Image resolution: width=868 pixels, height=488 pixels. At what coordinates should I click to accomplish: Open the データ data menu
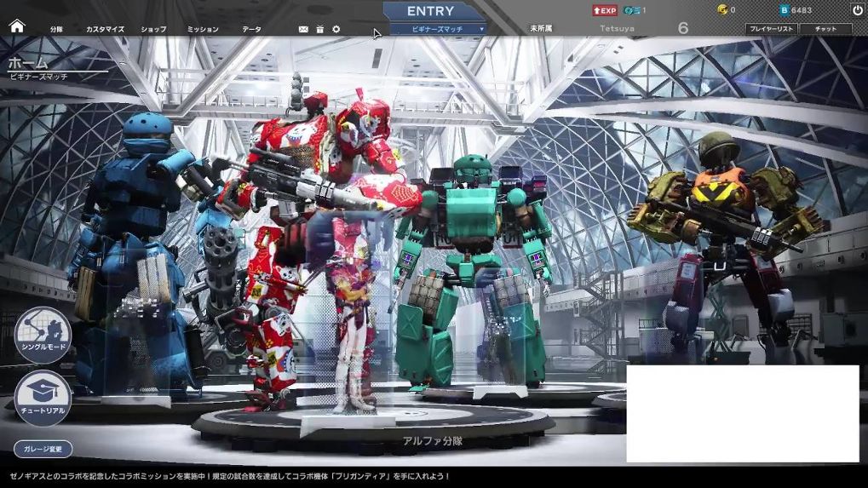click(251, 29)
